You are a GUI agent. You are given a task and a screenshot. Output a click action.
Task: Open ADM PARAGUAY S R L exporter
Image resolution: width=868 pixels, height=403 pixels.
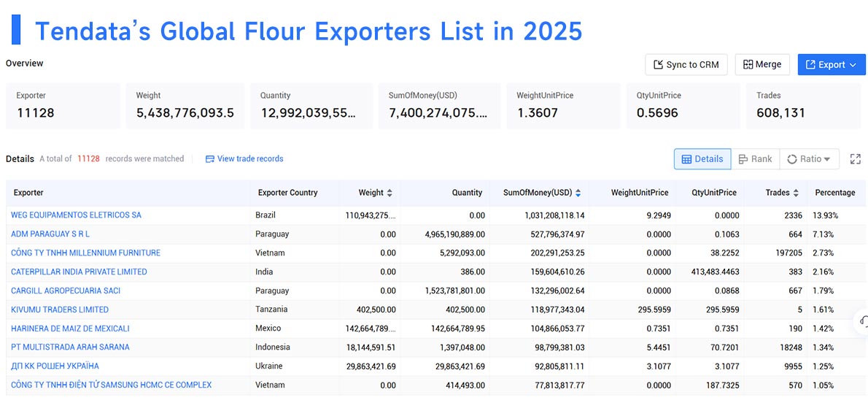(50, 234)
